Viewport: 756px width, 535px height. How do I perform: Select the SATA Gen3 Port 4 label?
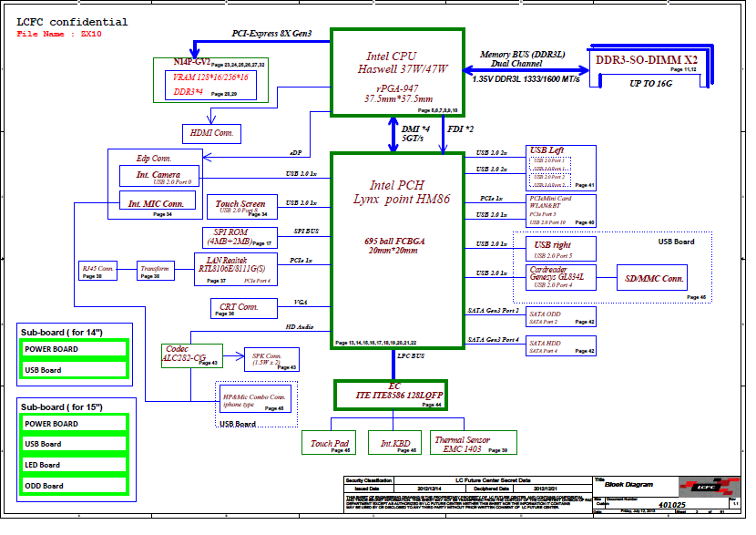coord(494,340)
